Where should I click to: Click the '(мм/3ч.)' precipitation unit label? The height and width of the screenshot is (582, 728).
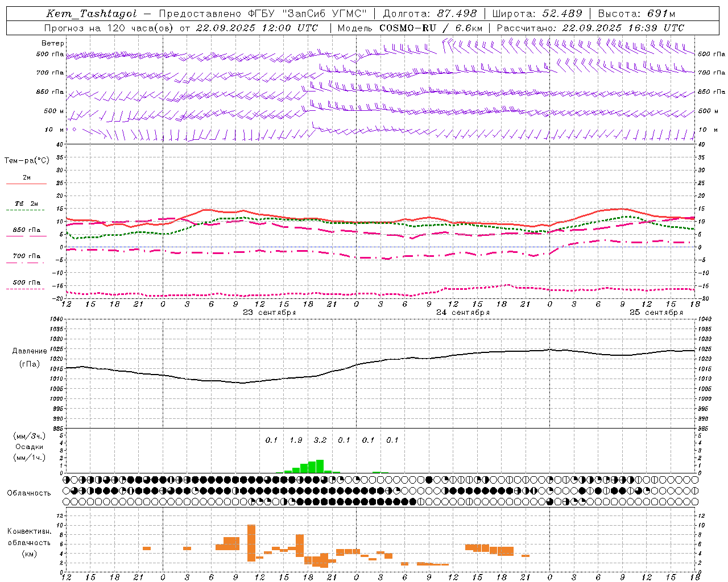pos(29,436)
